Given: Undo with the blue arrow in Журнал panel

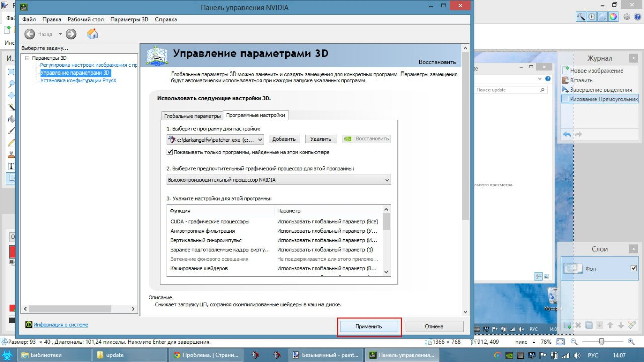Looking at the screenshot, I should coord(567,134).
